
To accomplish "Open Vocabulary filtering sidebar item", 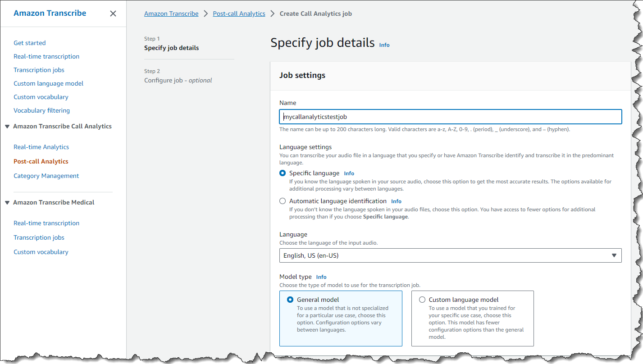I will pyautogui.click(x=41, y=110).
